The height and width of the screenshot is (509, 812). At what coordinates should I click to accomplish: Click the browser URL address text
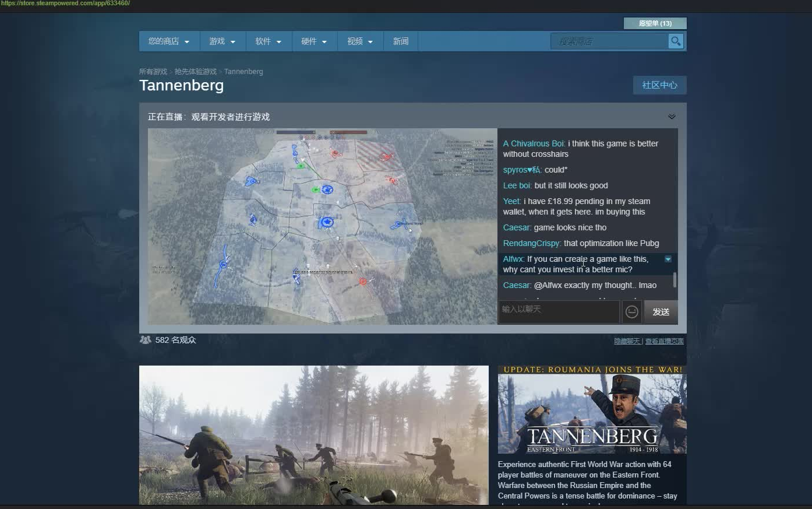pos(65,3)
